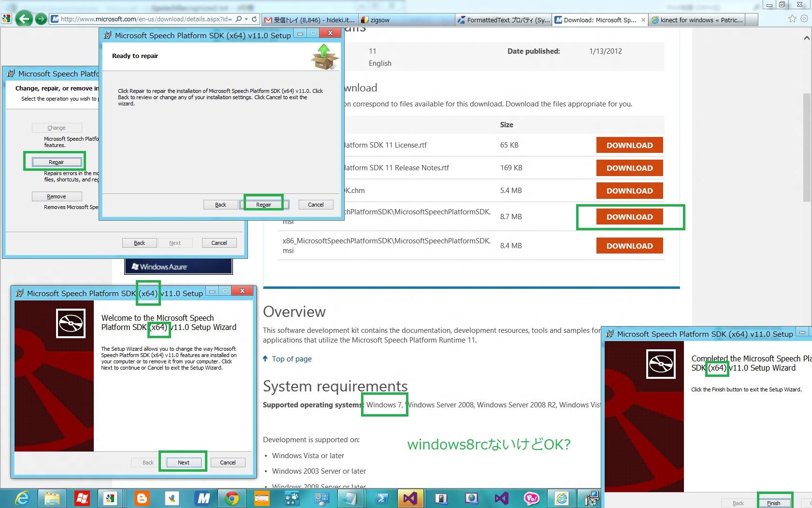Click Back in the Change, repair, or remove dialog

[x=139, y=243]
